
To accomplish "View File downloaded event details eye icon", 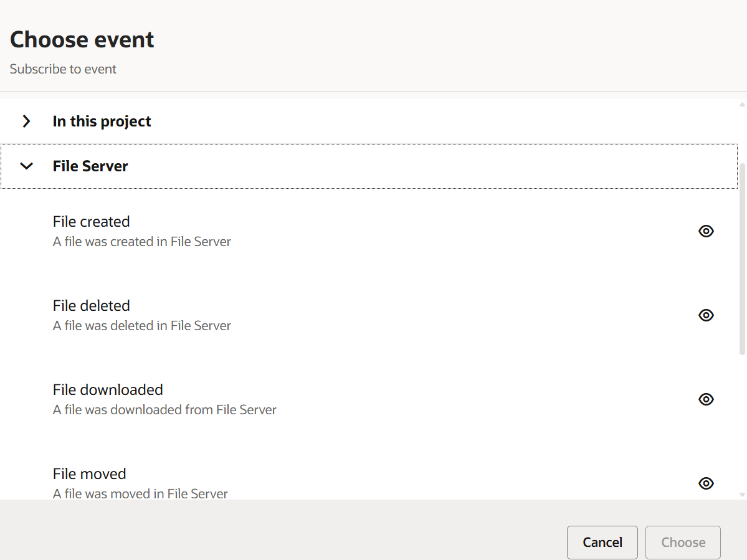I will coord(706,399).
